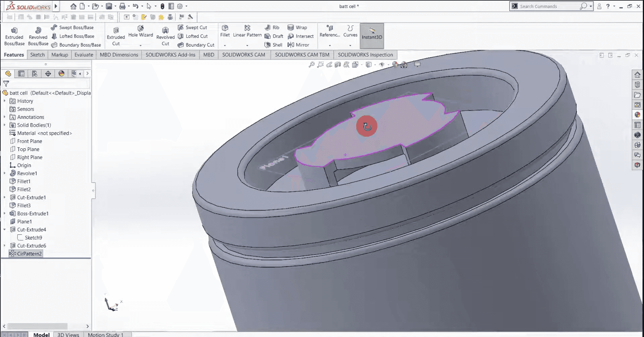Viewport: 644px width, 337px height.
Task: Click the feature tree horizontal scrollbar
Action: pyautogui.click(x=37, y=326)
